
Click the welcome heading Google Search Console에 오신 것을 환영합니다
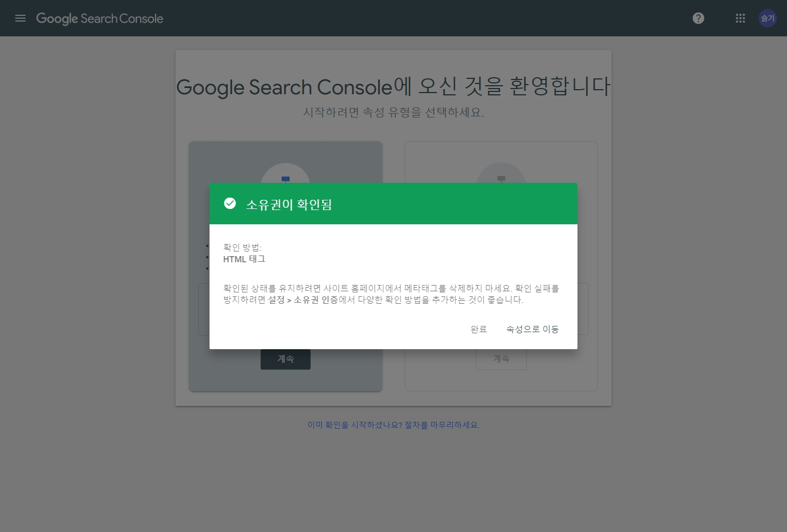coord(393,86)
